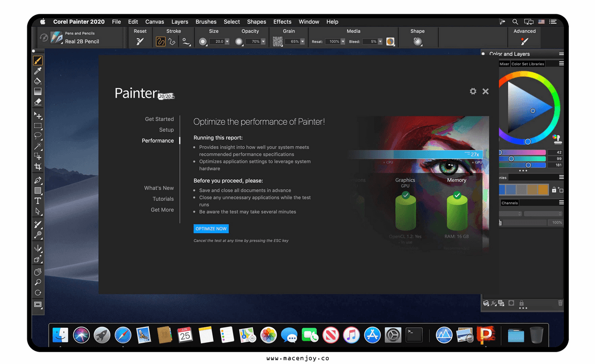Toggle the color harmonies lock icon

pos(554,189)
